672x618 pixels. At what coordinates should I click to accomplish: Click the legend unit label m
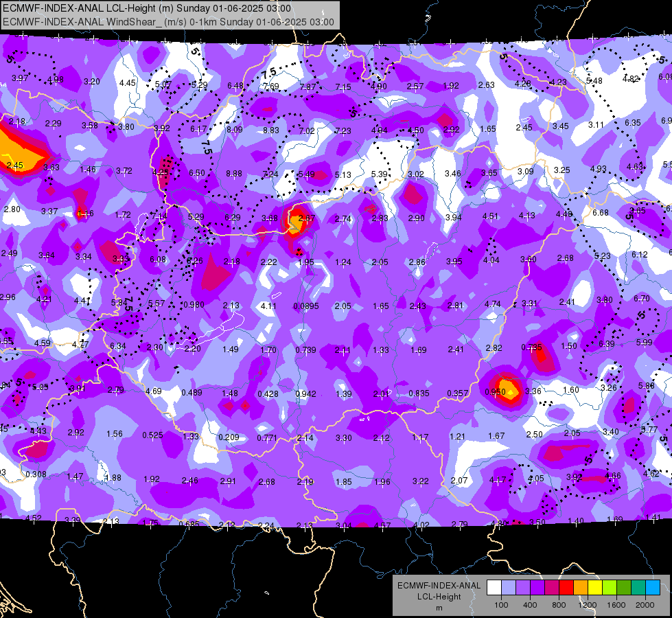[x=439, y=608]
